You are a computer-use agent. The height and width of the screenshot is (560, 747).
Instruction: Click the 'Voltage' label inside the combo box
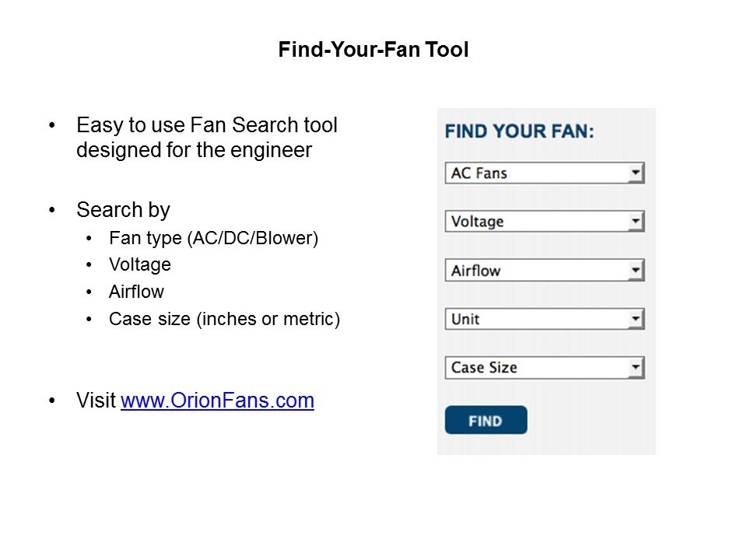point(478,222)
